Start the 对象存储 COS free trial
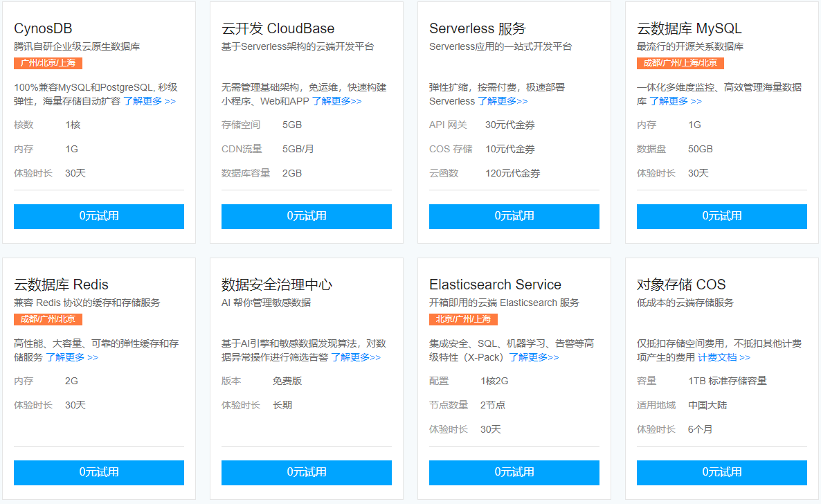This screenshot has width=821, height=504. coord(721,473)
